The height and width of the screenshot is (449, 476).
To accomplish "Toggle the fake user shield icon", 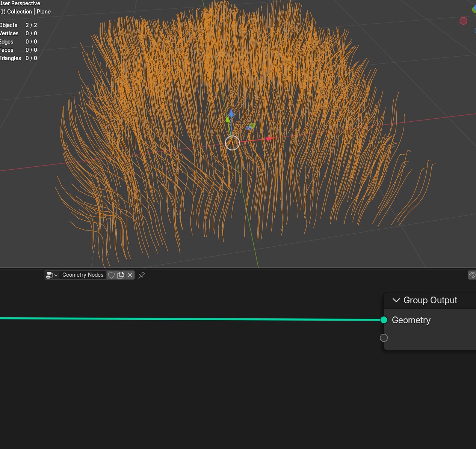I will [x=111, y=275].
